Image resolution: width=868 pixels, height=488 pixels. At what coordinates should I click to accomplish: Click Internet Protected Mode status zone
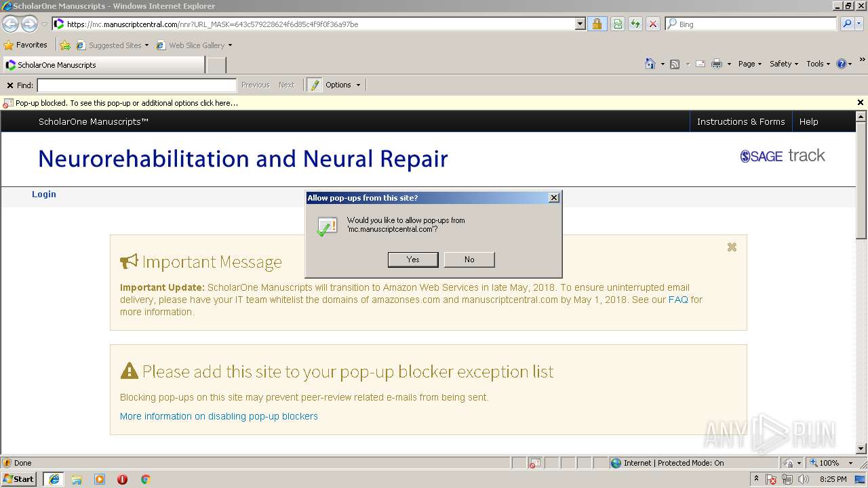pos(693,463)
